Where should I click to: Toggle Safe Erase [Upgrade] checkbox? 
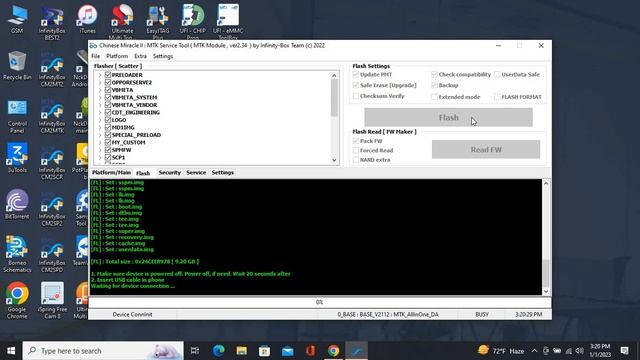click(x=356, y=85)
